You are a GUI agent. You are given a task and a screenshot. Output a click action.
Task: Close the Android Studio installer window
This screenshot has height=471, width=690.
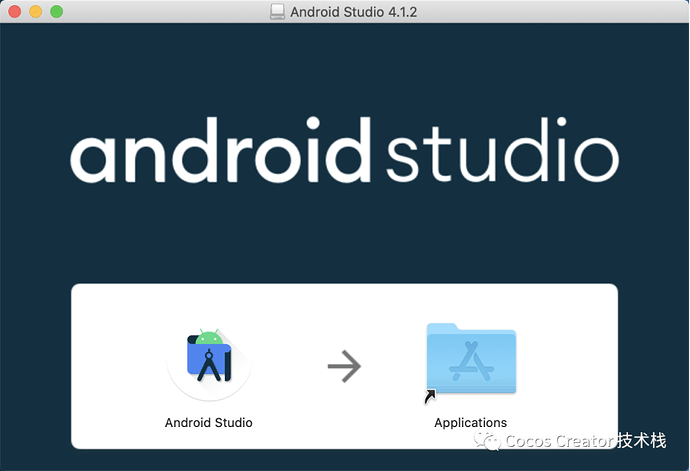pos(14,11)
